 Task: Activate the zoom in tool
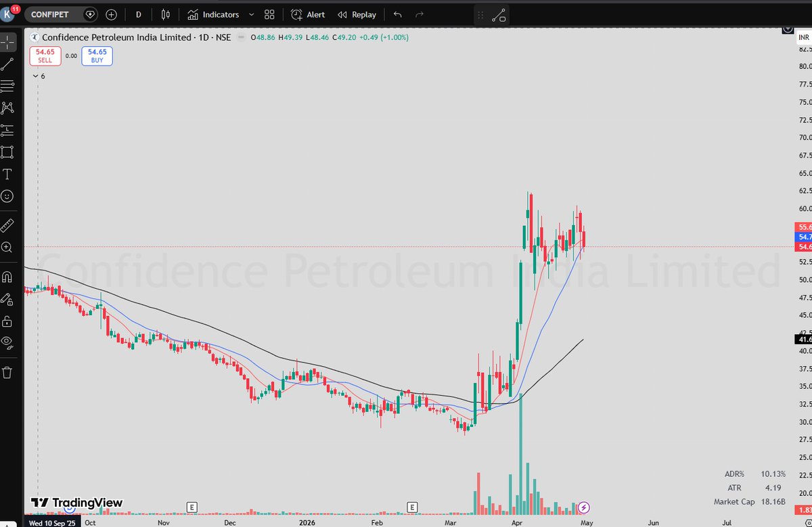[7, 248]
